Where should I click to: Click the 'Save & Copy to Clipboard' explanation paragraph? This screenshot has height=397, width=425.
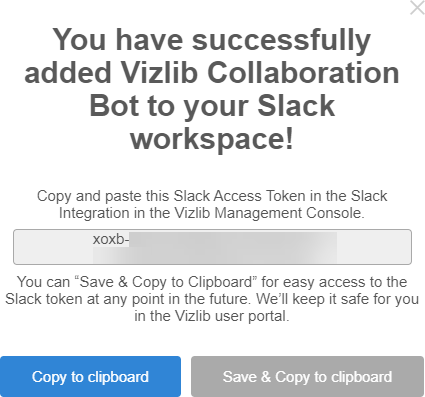point(212,299)
